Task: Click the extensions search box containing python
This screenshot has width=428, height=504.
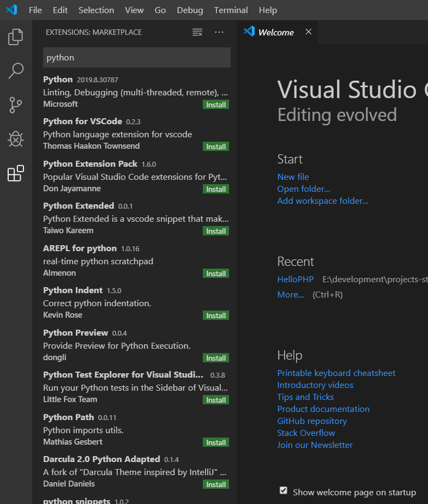Action: click(137, 58)
